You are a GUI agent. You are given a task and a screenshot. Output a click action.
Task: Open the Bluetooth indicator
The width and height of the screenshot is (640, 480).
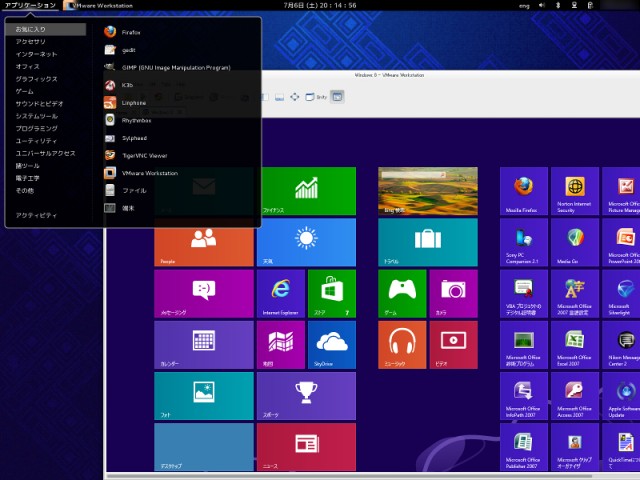[558, 5]
